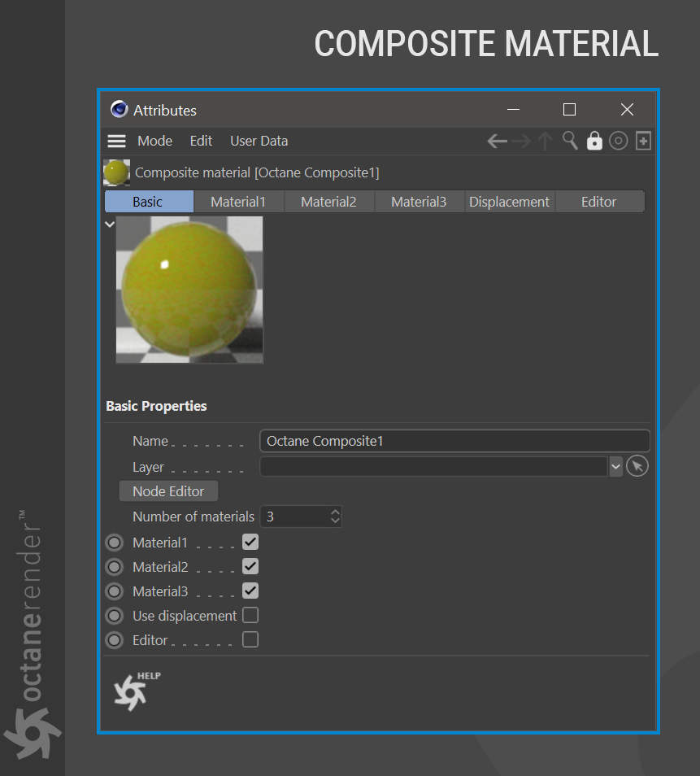Click the Composite material [Octane Composite1] title
This screenshot has width=700, height=776.
coord(257,172)
